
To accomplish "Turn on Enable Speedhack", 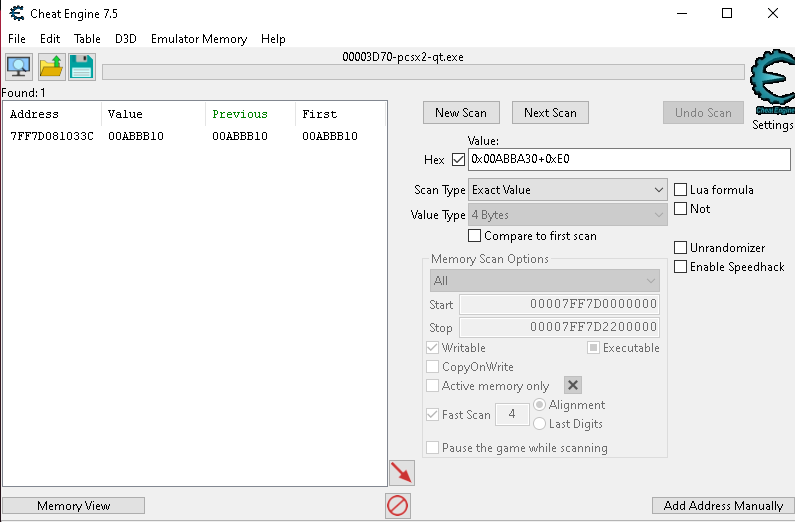I will (680, 267).
